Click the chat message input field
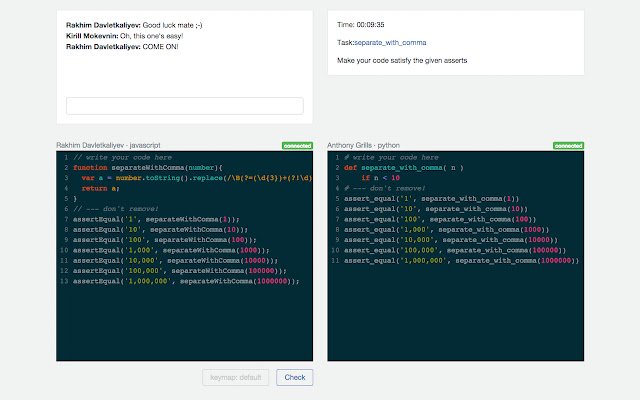This screenshot has width=640, height=400. tap(184, 106)
